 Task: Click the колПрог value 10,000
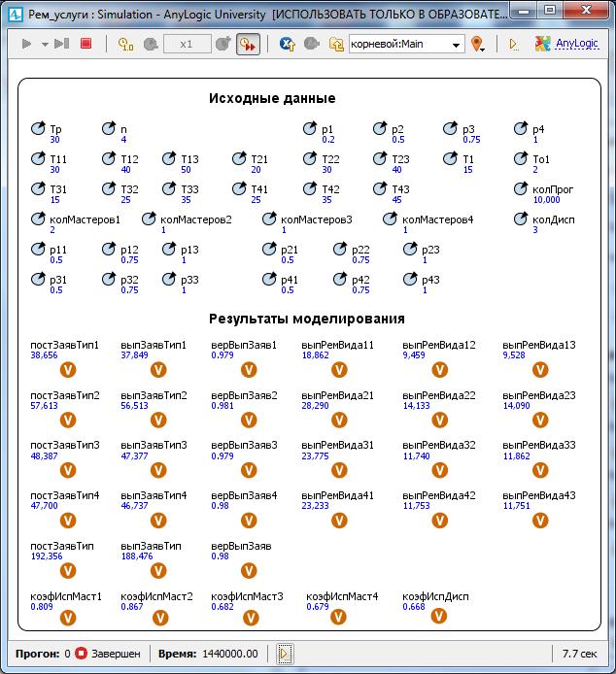(x=546, y=200)
